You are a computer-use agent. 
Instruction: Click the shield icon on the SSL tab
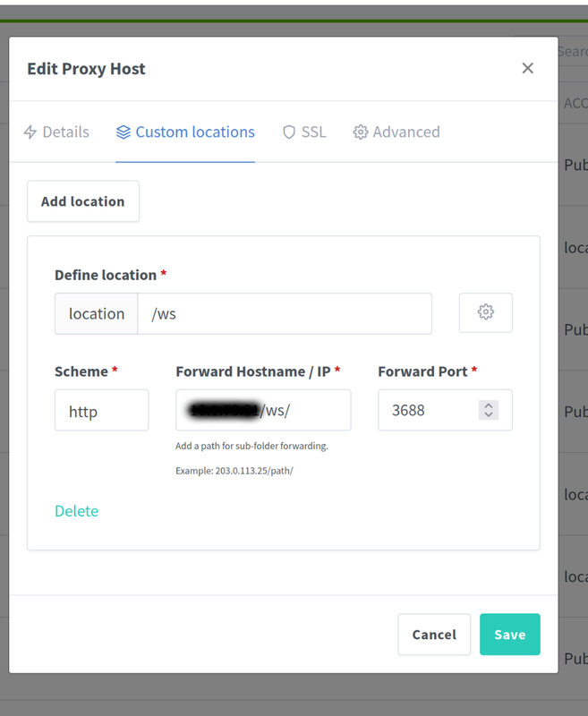coord(288,132)
